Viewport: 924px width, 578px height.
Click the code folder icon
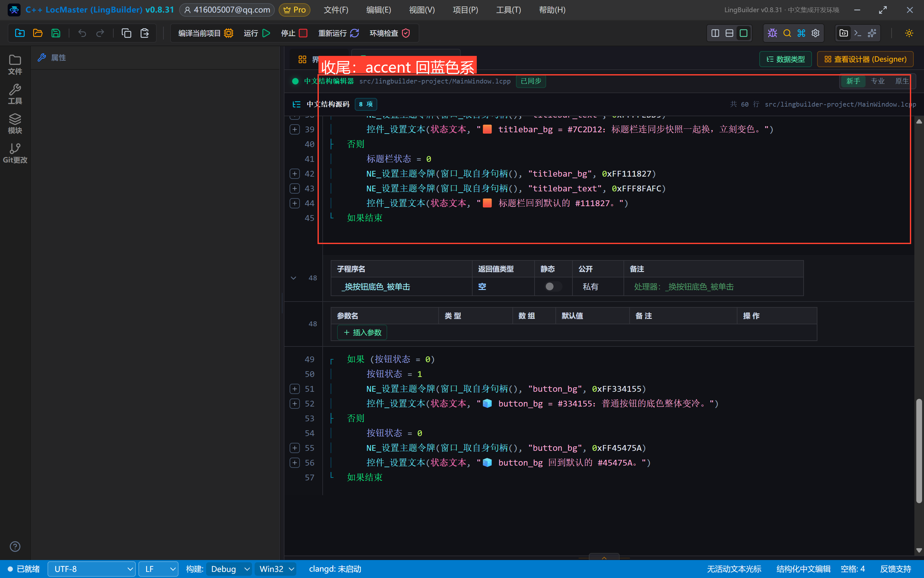point(843,33)
